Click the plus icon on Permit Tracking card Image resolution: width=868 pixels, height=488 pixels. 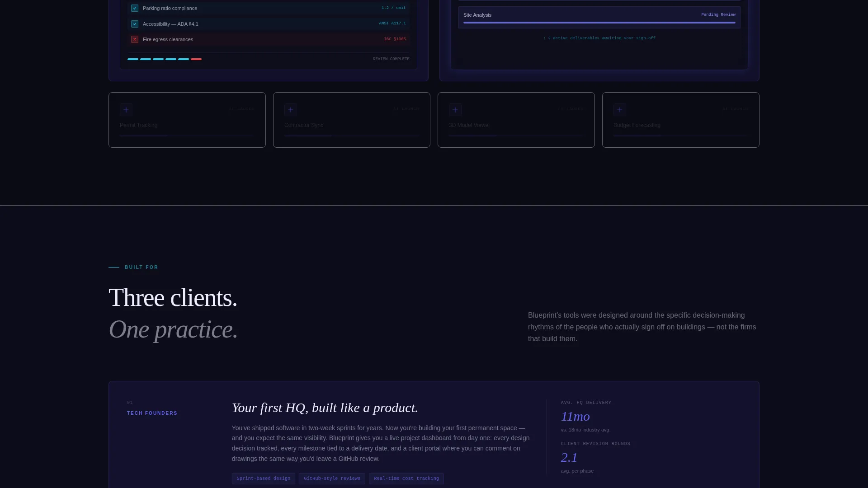(126, 110)
